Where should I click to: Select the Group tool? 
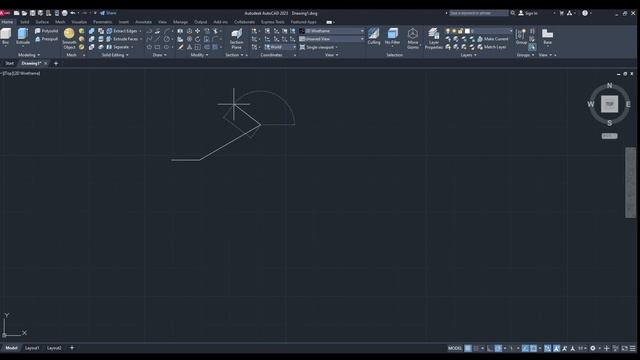tap(521, 36)
